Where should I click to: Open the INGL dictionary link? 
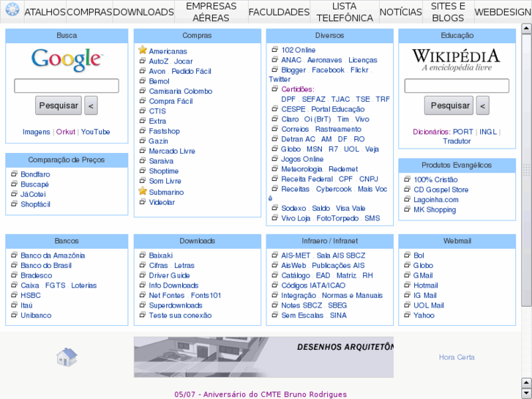(488, 132)
